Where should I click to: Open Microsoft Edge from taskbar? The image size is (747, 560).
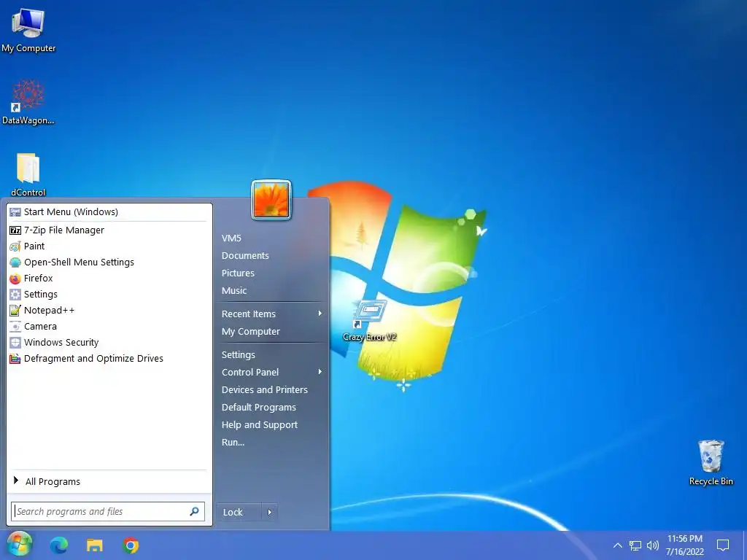[59, 545]
